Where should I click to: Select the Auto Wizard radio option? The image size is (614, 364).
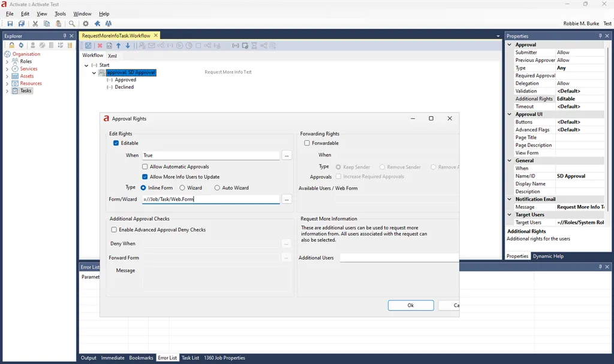coord(217,188)
